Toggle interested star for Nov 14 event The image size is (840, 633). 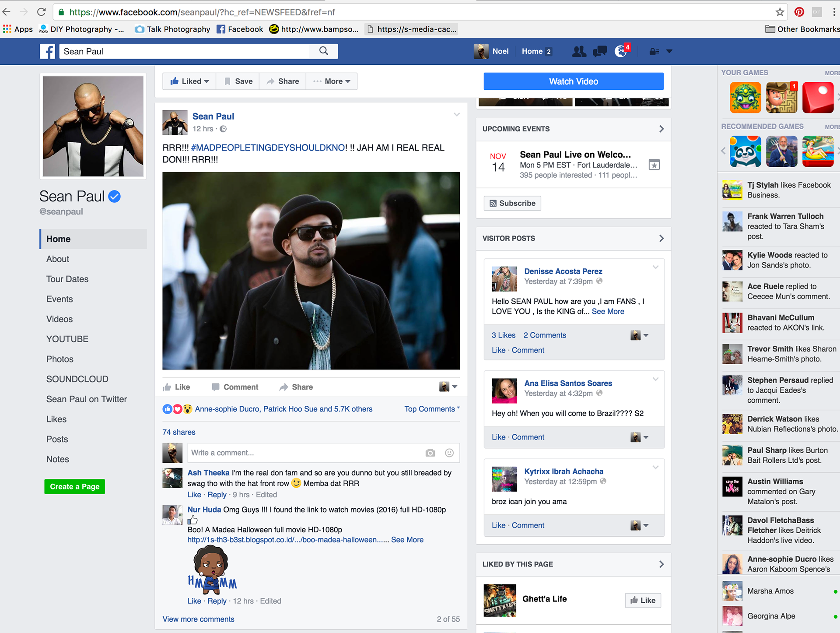(654, 165)
